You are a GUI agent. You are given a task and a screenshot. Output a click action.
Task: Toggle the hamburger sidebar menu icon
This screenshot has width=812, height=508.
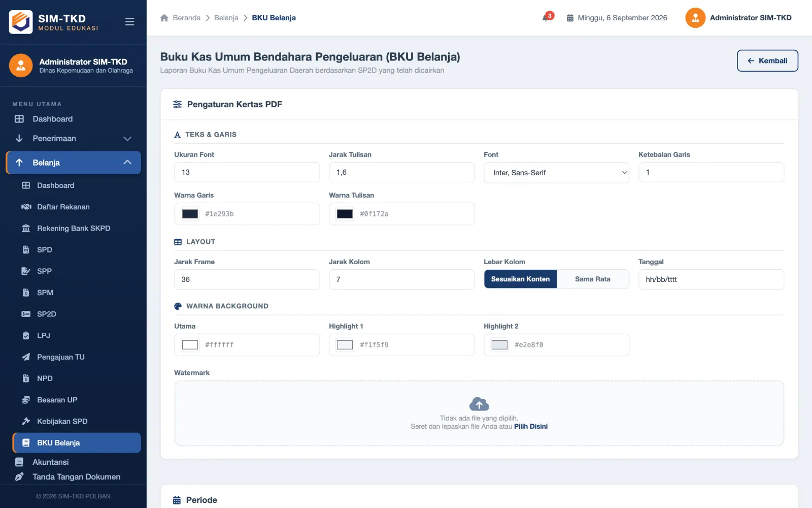coord(129,22)
